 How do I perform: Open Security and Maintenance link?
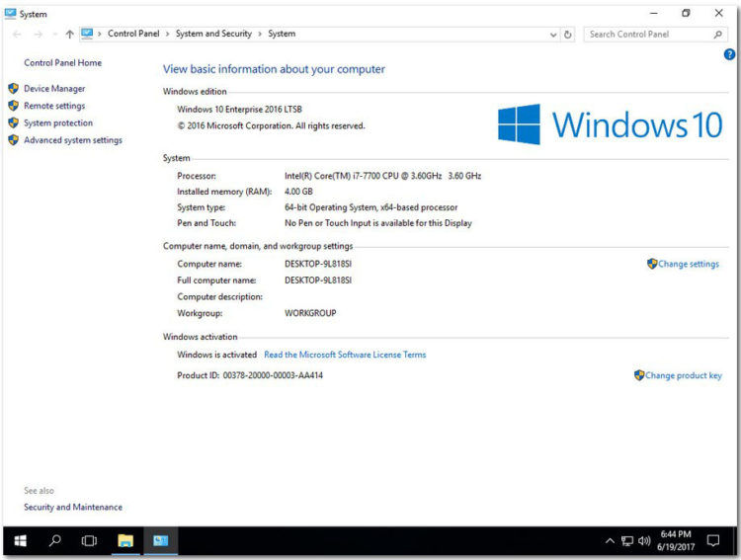(x=73, y=507)
